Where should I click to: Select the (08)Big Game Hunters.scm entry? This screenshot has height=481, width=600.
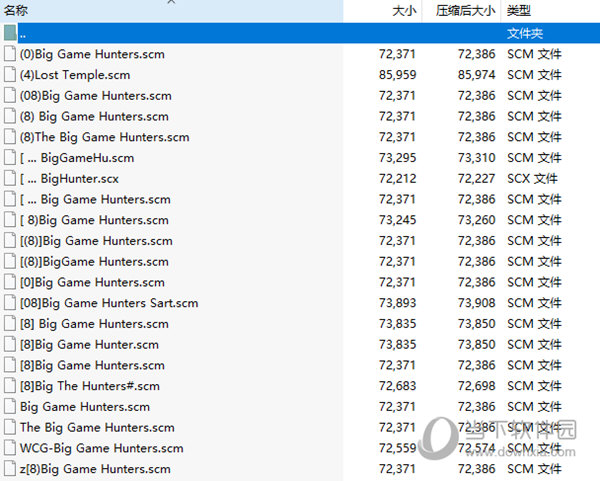(x=95, y=96)
